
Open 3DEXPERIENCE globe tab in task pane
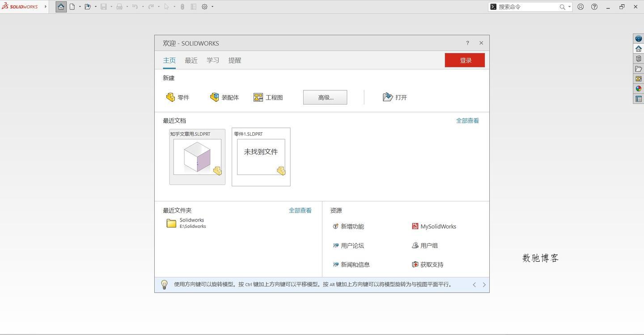[x=639, y=38]
